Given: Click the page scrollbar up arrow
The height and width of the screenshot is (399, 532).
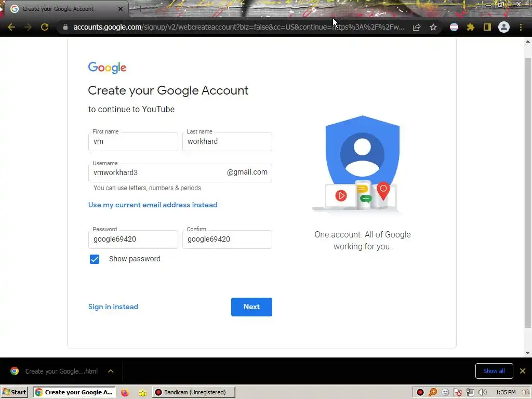Looking at the screenshot, I should pos(528,42).
